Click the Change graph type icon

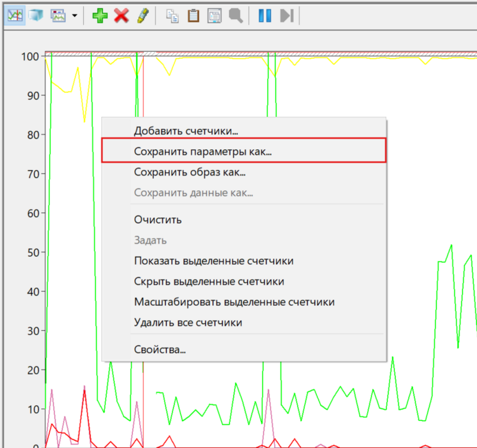click(x=58, y=16)
